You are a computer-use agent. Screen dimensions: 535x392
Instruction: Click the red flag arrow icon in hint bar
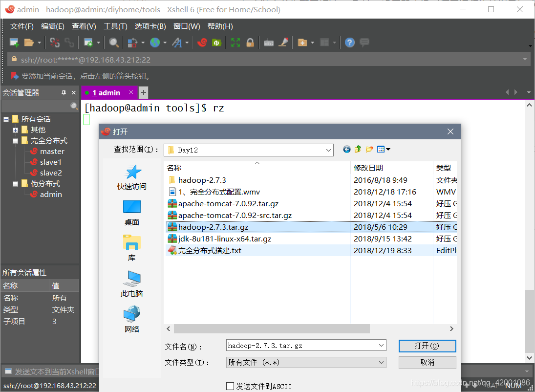(x=15, y=76)
